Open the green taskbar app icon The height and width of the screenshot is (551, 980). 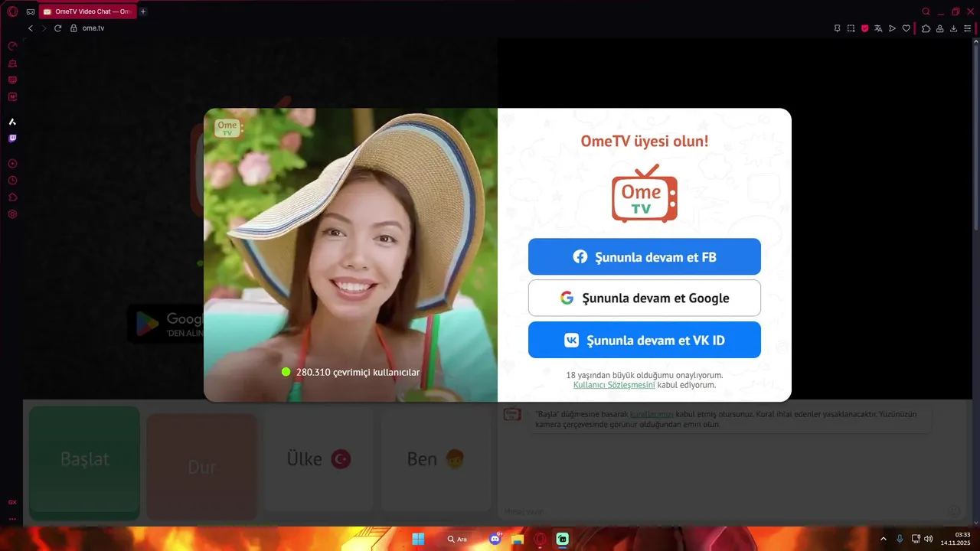(563, 539)
